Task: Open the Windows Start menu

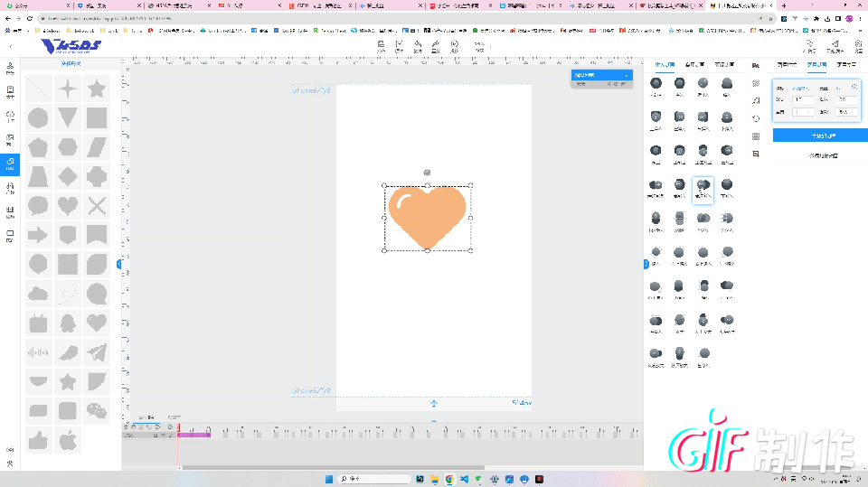Action: [329, 479]
